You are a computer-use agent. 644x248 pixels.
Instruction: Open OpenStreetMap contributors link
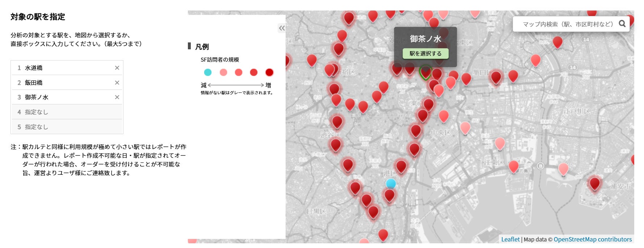(x=593, y=239)
